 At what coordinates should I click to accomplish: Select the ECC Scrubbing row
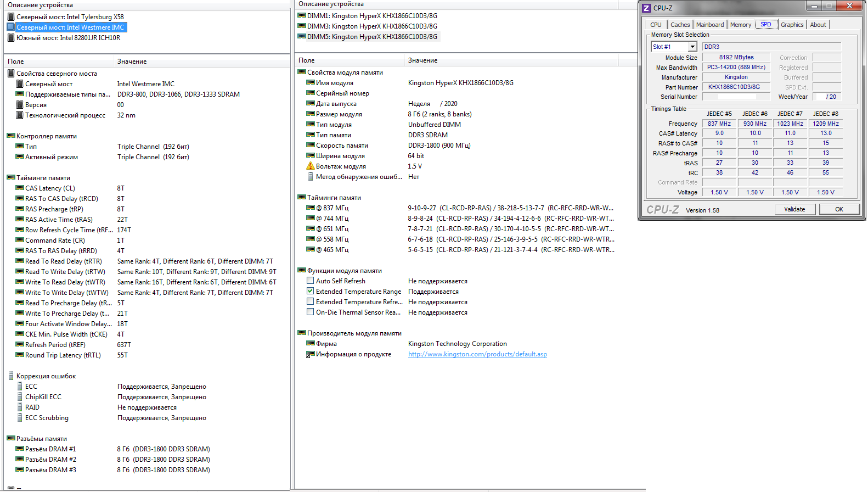click(x=146, y=418)
